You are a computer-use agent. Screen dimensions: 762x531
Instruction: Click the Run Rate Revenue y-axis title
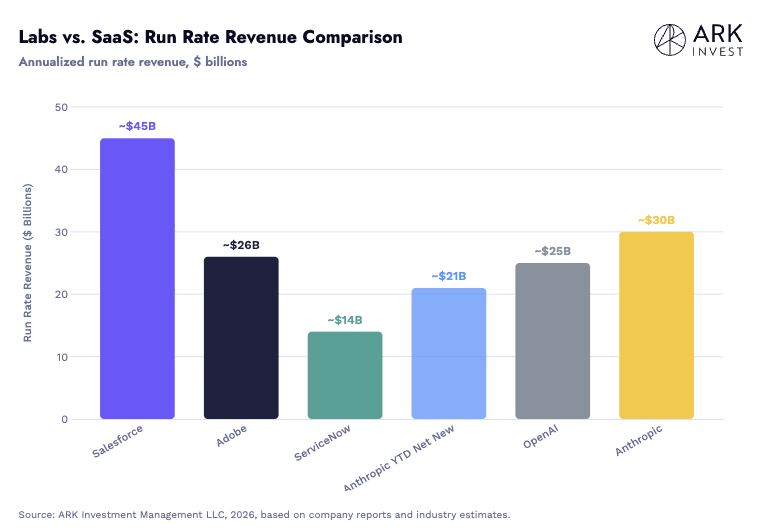(28, 262)
